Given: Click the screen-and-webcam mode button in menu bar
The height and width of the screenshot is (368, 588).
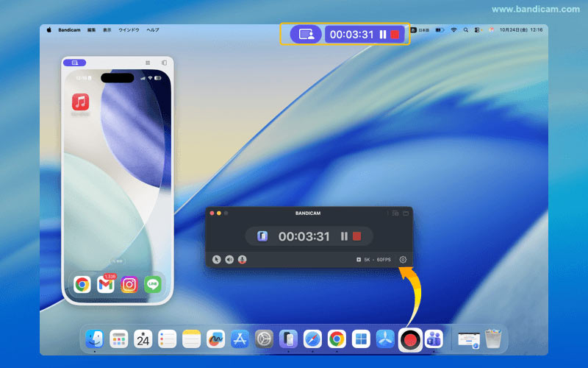Looking at the screenshot, I should click(x=306, y=34).
